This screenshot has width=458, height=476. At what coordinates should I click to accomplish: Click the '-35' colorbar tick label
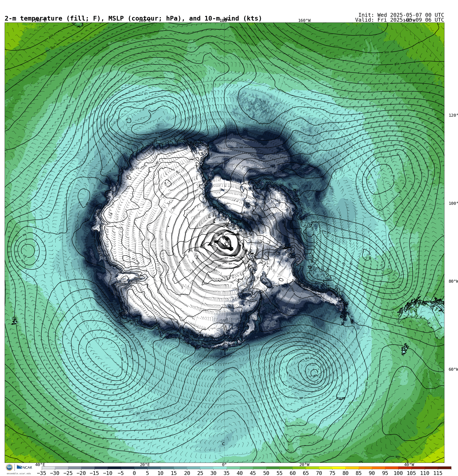[41, 473]
